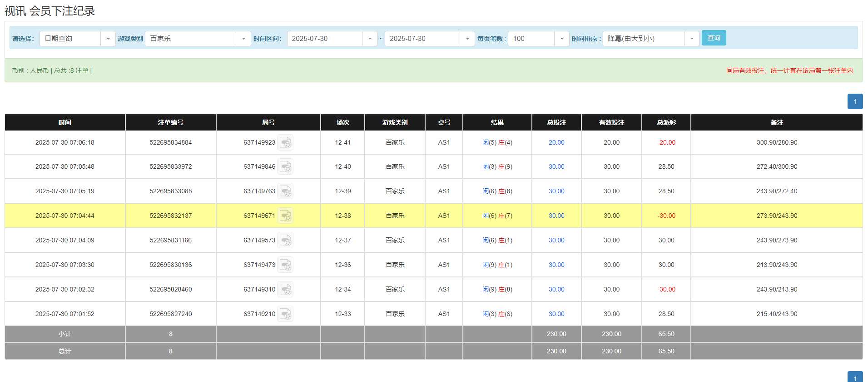This screenshot has width=868, height=382.
Task: Click the 总派彩 column header
Action: coord(666,122)
